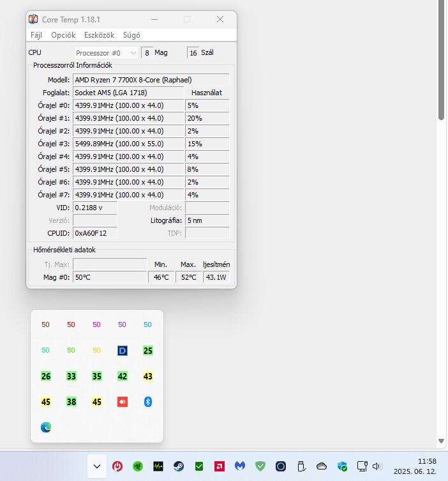
Task: Close the Core Temp window
Action: pyautogui.click(x=220, y=19)
